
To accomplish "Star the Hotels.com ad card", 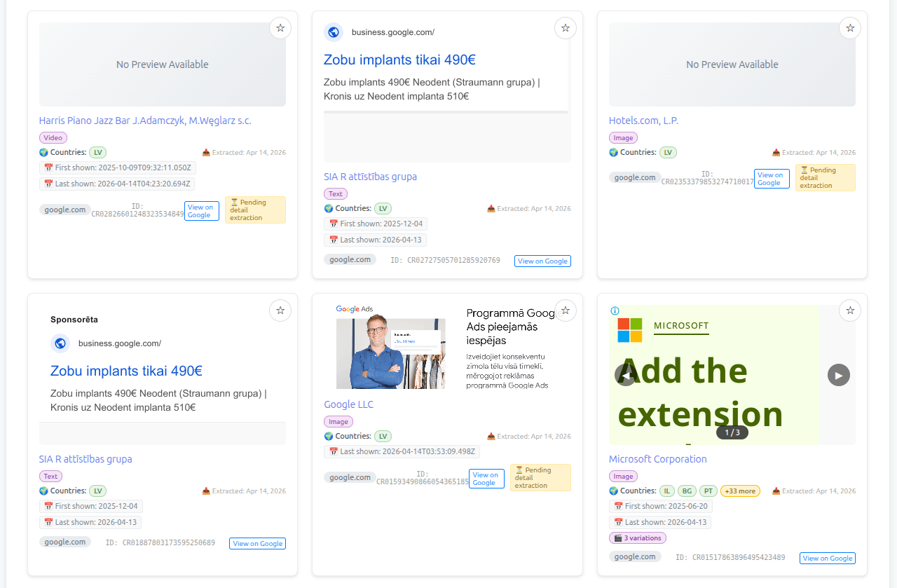I will [x=849, y=27].
